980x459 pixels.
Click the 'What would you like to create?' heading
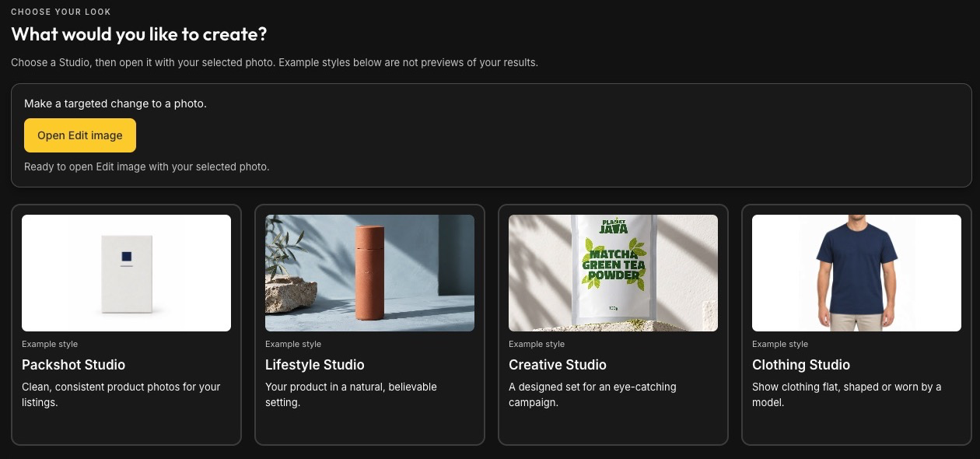(139, 34)
